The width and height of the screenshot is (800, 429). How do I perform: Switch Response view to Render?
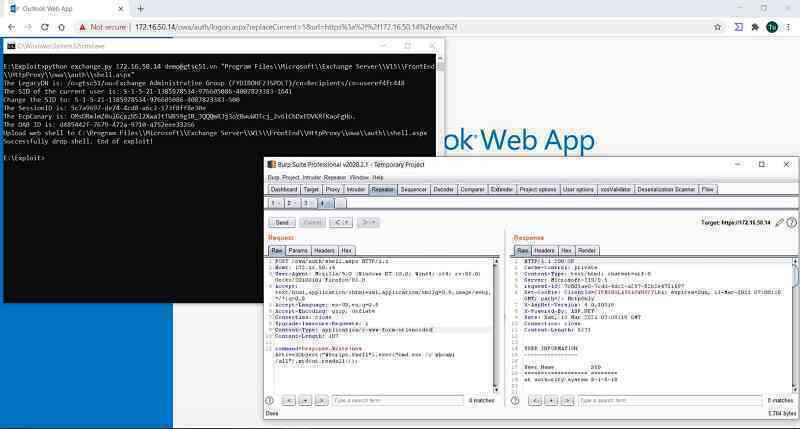[x=587, y=250]
